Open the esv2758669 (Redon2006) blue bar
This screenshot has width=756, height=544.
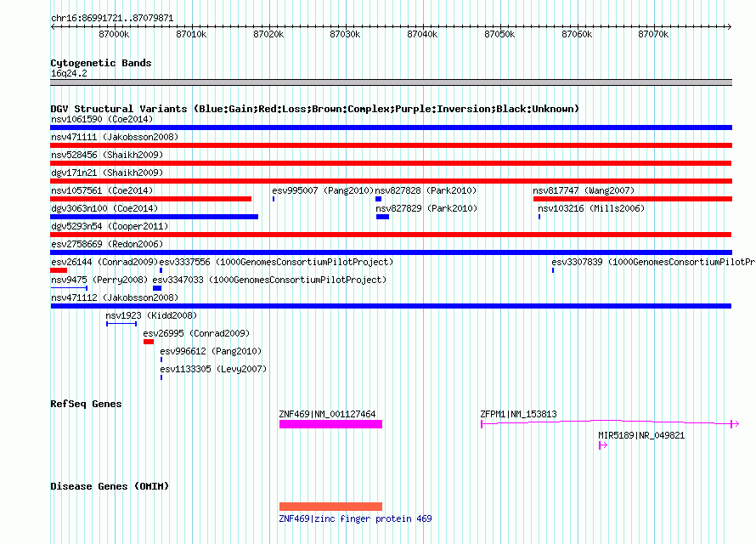(391, 252)
